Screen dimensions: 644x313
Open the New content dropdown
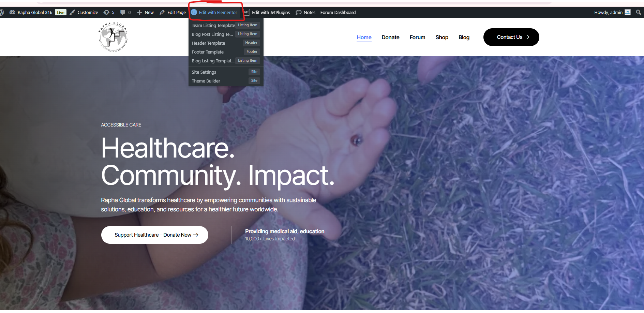(146, 12)
